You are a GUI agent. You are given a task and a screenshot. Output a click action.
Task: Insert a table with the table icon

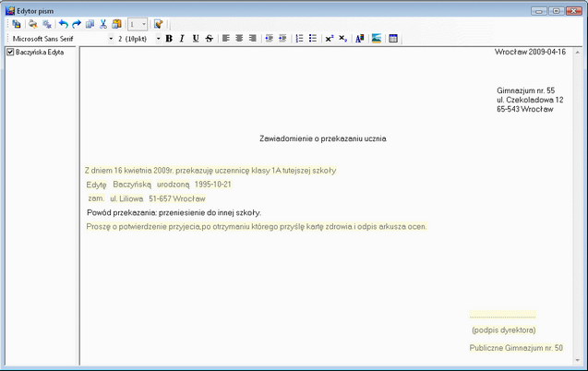(x=393, y=38)
